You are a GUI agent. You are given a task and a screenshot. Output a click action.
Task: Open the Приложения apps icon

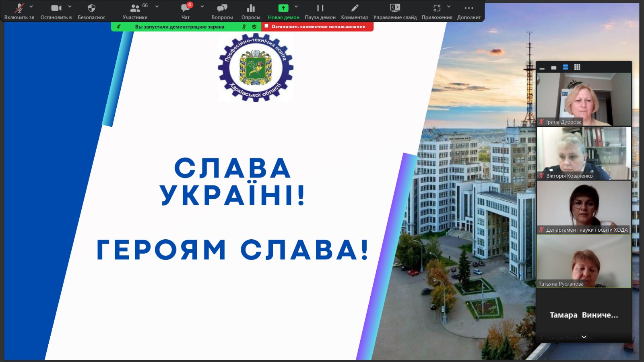437,11
